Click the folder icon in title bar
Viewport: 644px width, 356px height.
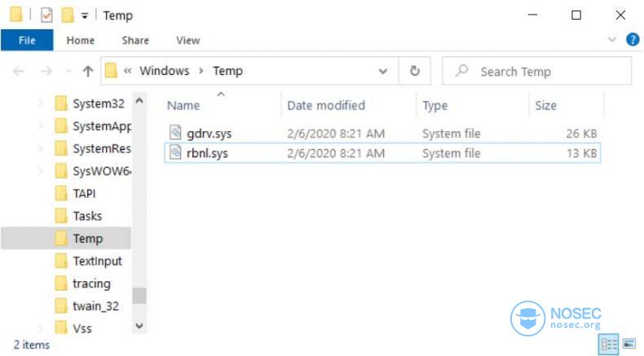click(x=16, y=15)
